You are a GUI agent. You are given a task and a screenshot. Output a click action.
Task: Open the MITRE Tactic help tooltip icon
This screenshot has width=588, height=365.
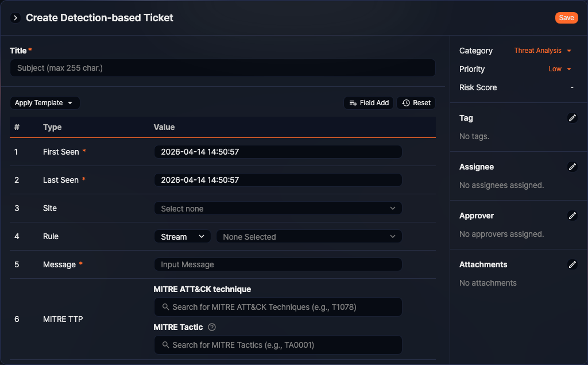tap(212, 327)
